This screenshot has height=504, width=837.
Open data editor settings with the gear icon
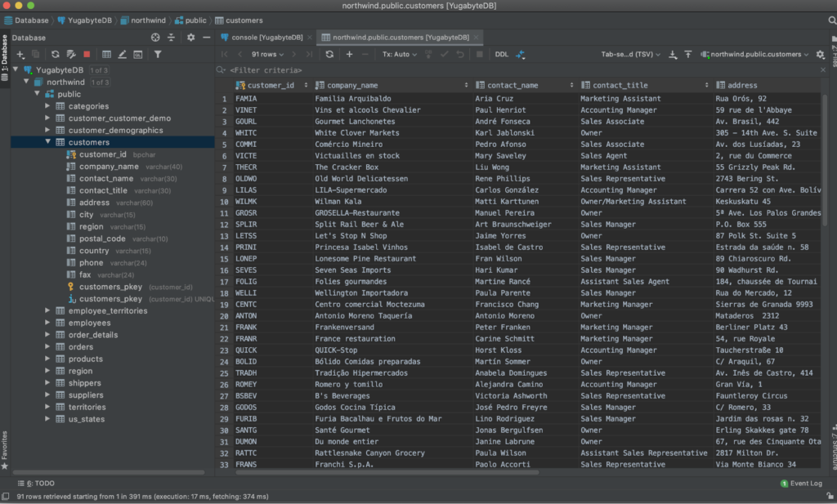820,54
